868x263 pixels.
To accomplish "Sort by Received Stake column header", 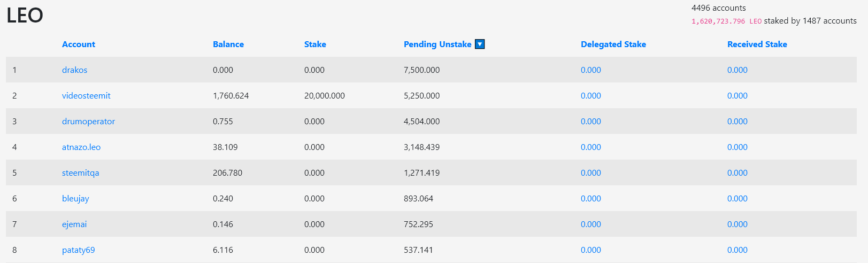I will pyautogui.click(x=757, y=44).
